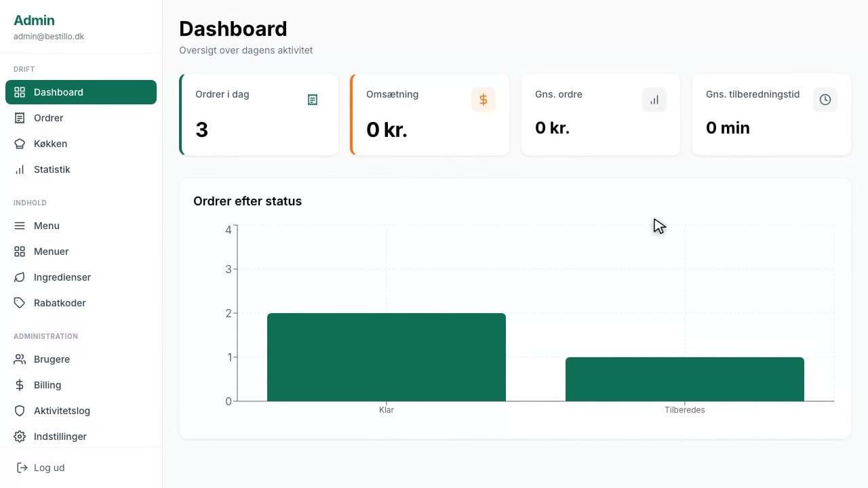
Task: Click the Tilberedes bar in the chart
Action: (x=685, y=380)
